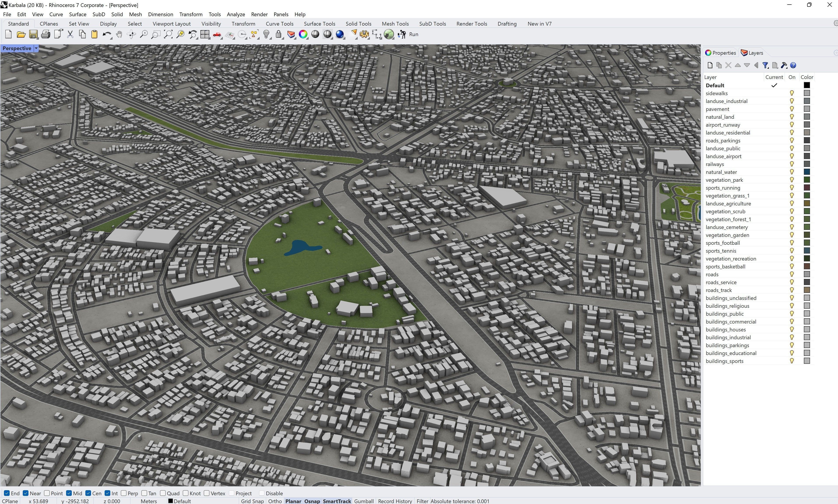
Task: Click the Zoom Window icon
Action: tap(156, 34)
